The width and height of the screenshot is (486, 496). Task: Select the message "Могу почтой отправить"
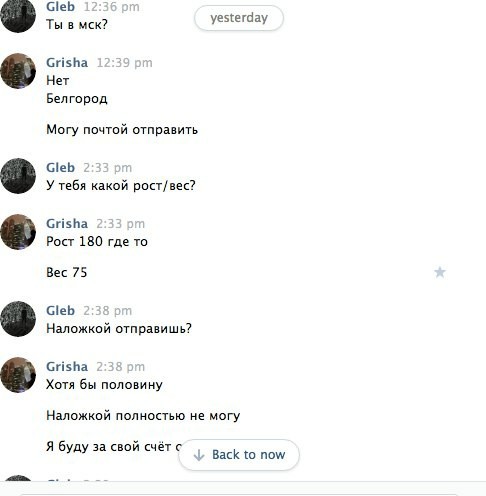122,130
